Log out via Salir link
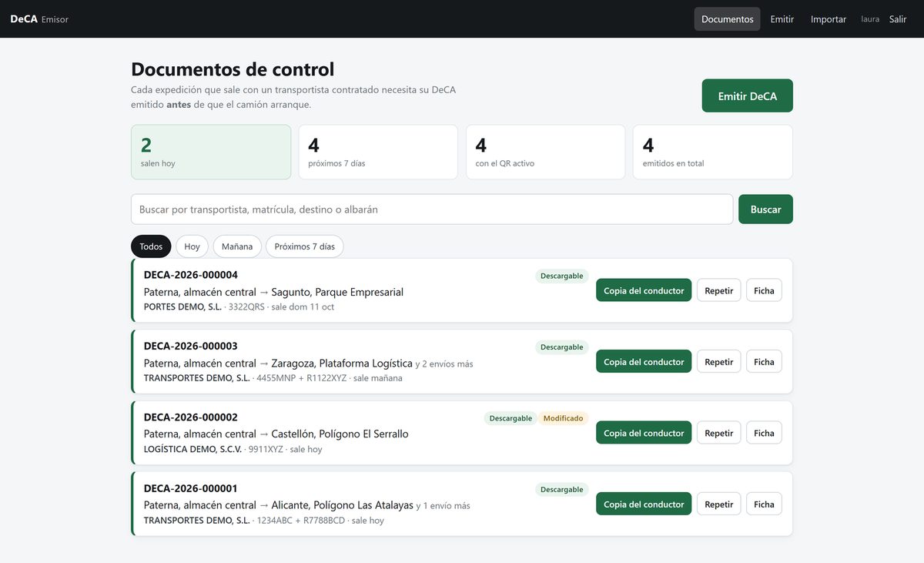 [x=898, y=19]
